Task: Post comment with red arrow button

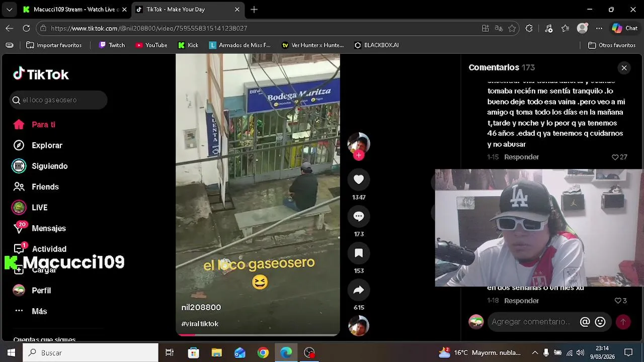Action: click(623, 322)
